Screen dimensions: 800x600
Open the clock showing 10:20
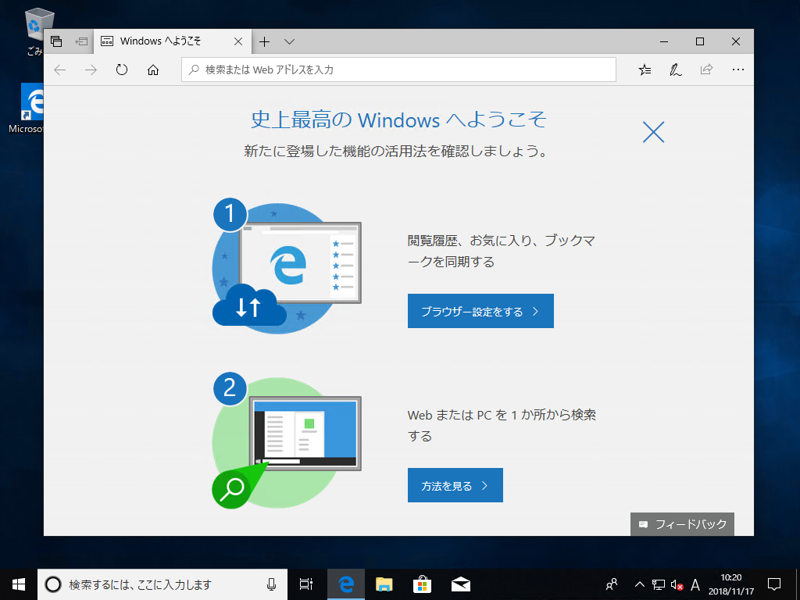731,585
